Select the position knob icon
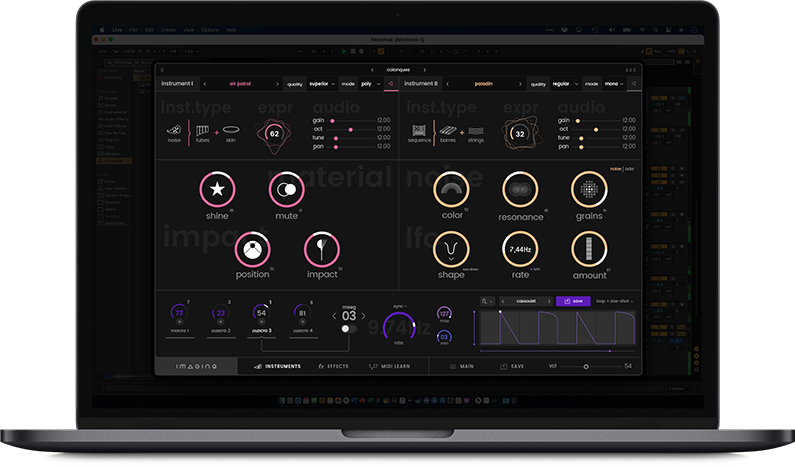This screenshot has height=467, width=795. [x=252, y=250]
